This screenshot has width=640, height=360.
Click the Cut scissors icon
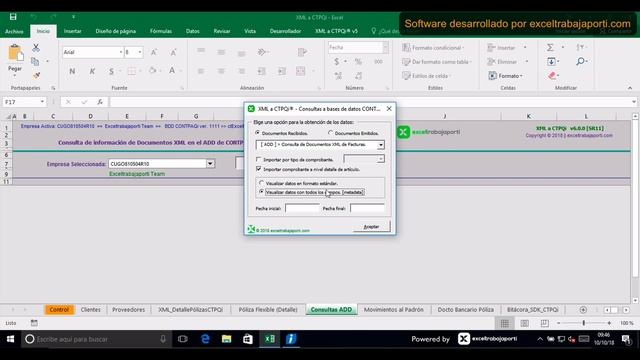tap(36, 48)
